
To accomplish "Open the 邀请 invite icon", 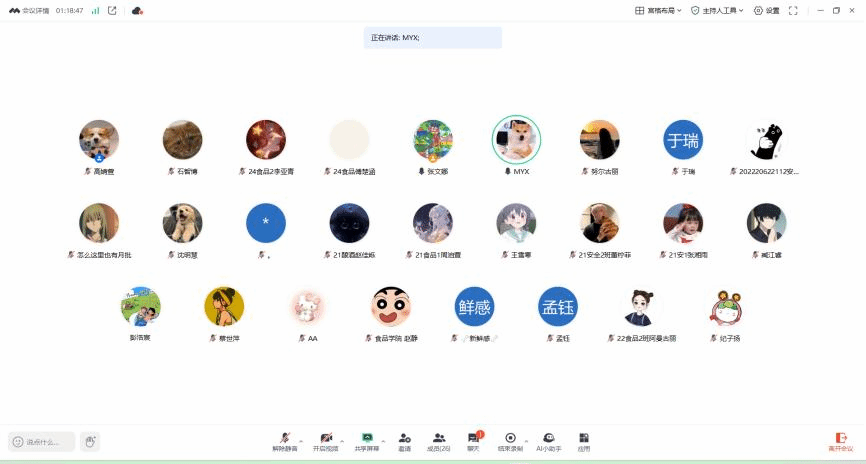I will point(404,441).
